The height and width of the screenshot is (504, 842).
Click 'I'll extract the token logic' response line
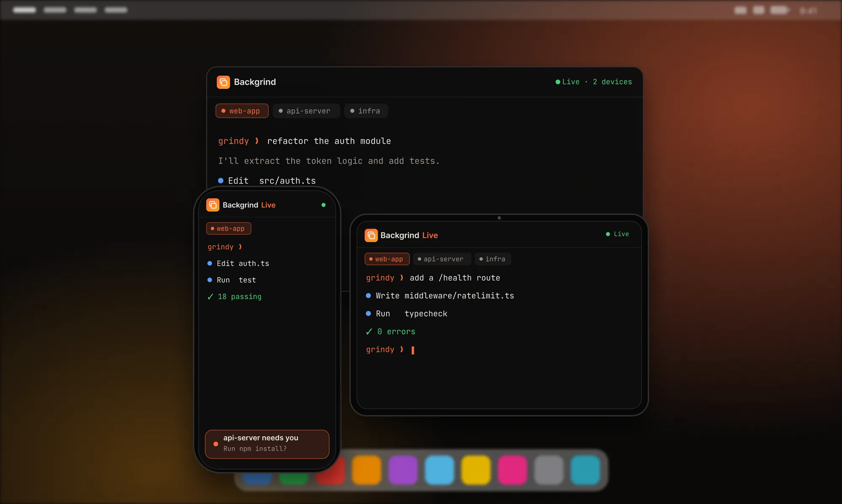coord(329,161)
